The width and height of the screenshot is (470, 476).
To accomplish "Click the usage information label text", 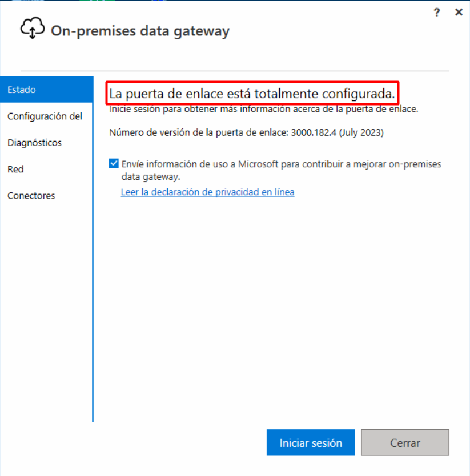I will coord(282,170).
